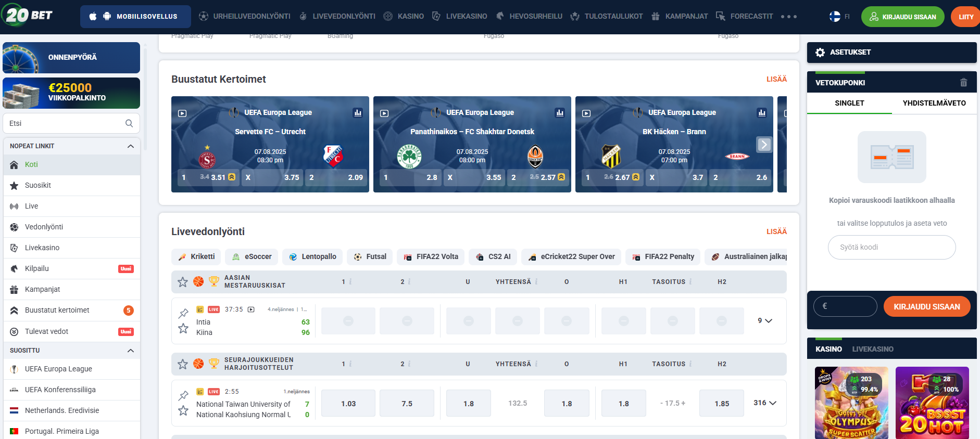Favorite the Aasian Mestaruuskisat league star
Image resolution: width=980 pixels, height=439 pixels.
pyautogui.click(x=183, y=282)
